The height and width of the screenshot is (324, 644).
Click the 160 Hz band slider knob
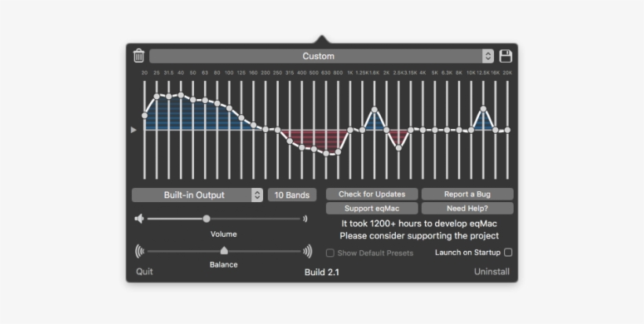pos(254,125)
